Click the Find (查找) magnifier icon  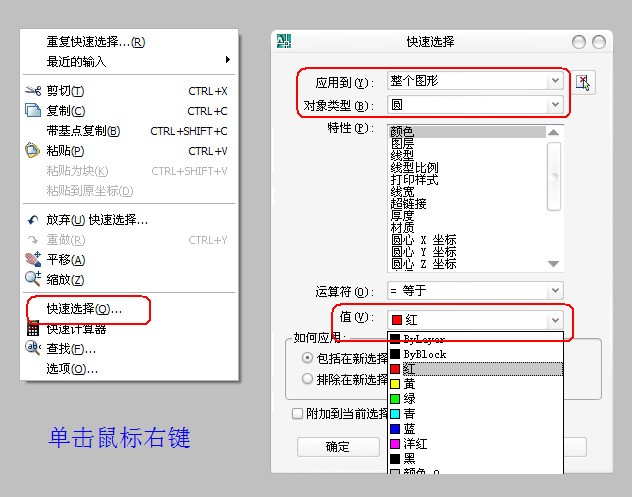coord(33,348)
